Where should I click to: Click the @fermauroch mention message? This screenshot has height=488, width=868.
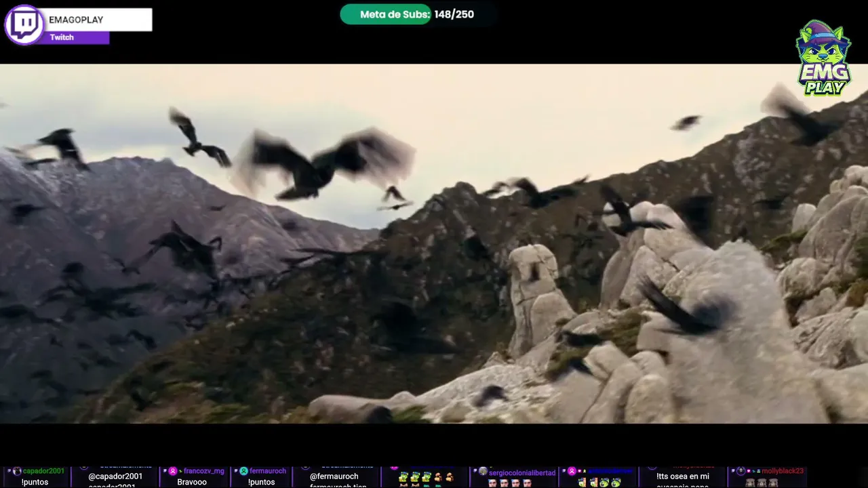pos(334,476)
